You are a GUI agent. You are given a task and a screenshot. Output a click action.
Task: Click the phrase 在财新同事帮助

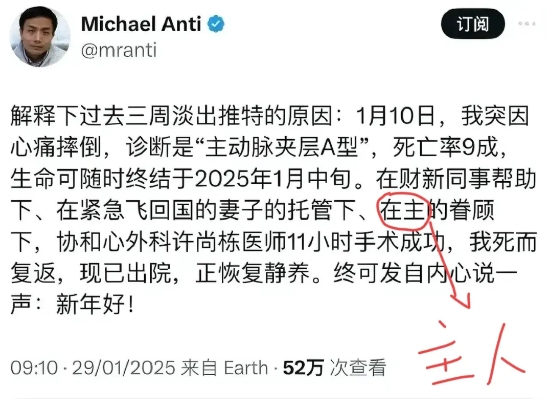tap(456, 179)
